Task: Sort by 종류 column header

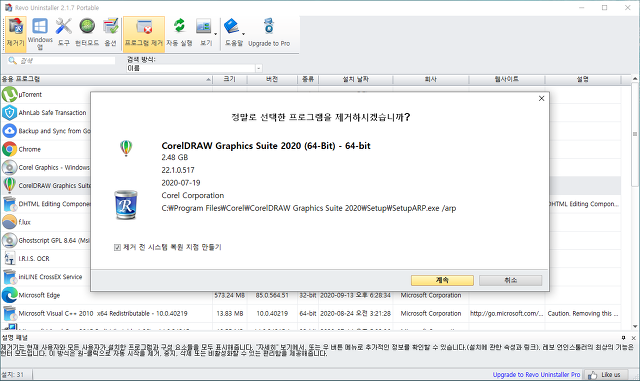Action: pyautogui.click(x=308, y=79)
